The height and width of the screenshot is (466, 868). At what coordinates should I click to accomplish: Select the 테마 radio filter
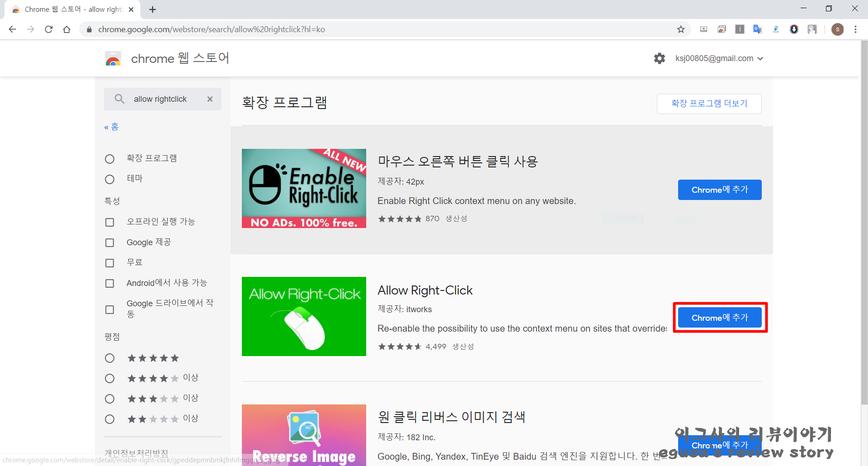click(109, 179)
